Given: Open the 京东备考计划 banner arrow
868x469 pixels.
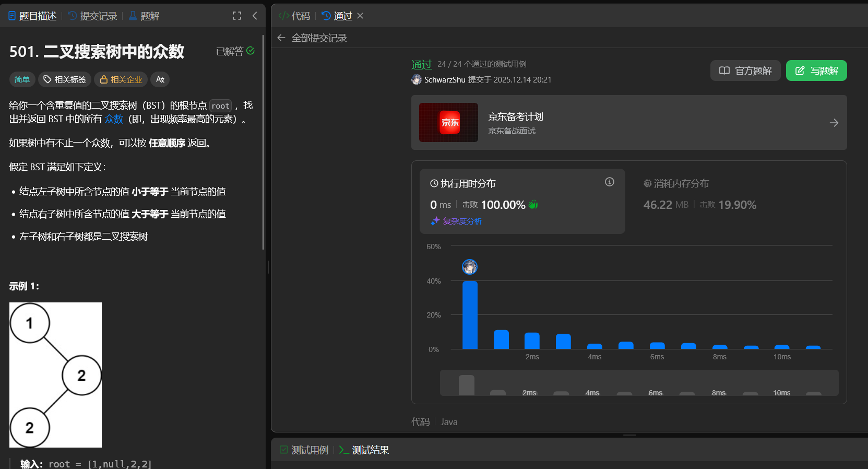Looking at the screenshot, I should [834, 123].
